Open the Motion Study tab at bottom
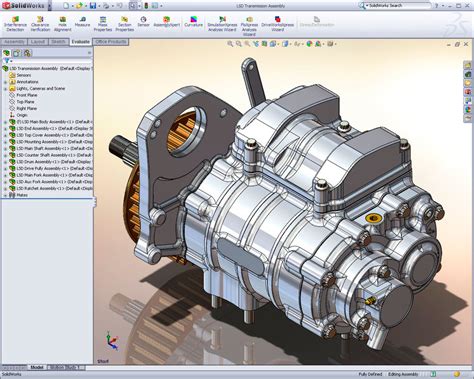The width and height of the screenshot is (474, 379). click(63, 367)
